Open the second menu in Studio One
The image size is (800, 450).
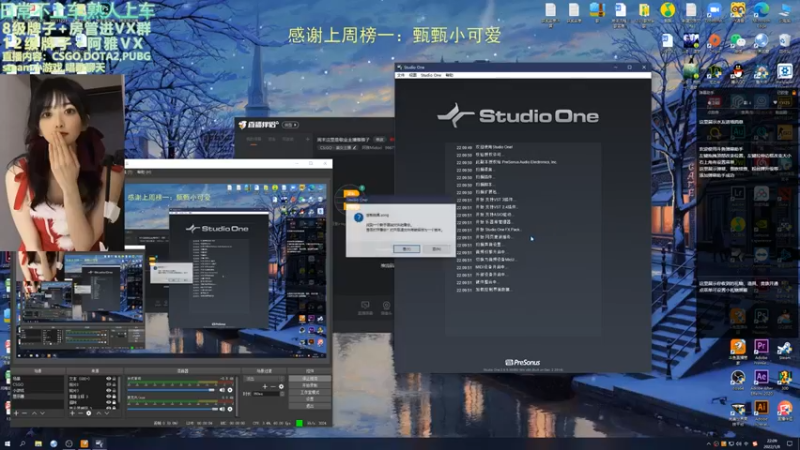tap(413, 75)
